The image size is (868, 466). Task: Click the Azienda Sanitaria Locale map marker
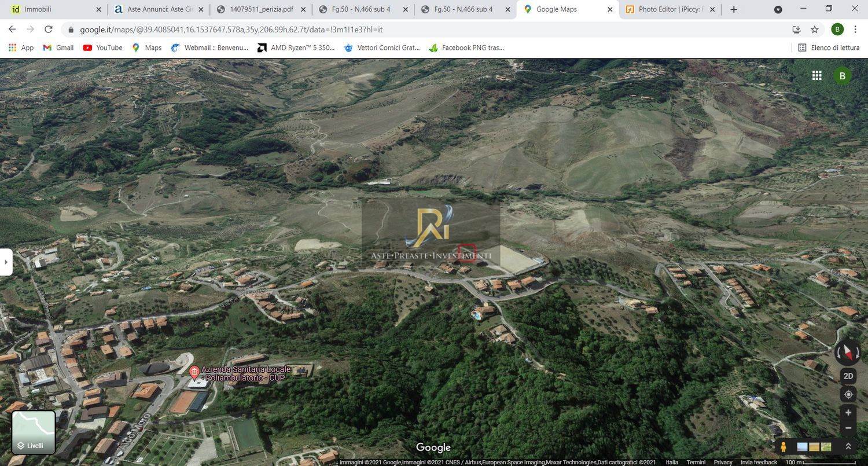[x=194, y=372]
